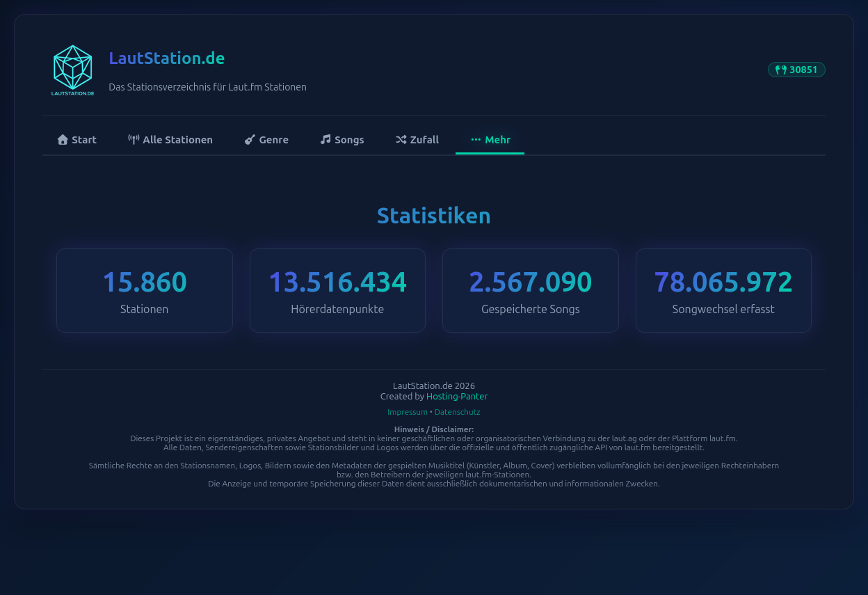
Task: Click the guitar icon beside Genre
Action: coord(250,140)
